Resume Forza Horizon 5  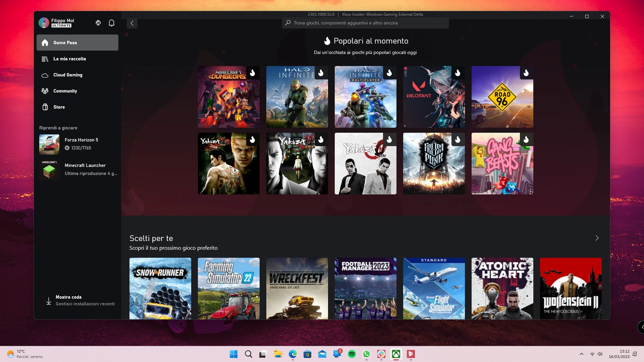77,144
